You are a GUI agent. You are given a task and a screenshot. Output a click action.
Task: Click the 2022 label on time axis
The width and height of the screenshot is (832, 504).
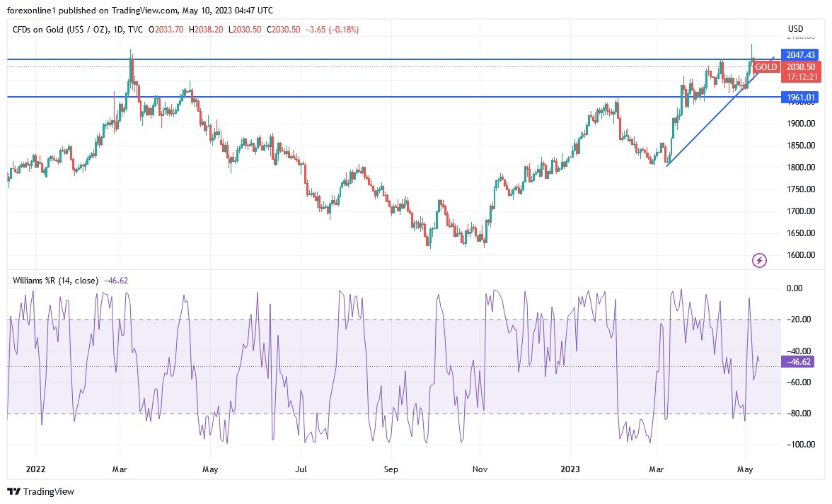tap(35, 469)
